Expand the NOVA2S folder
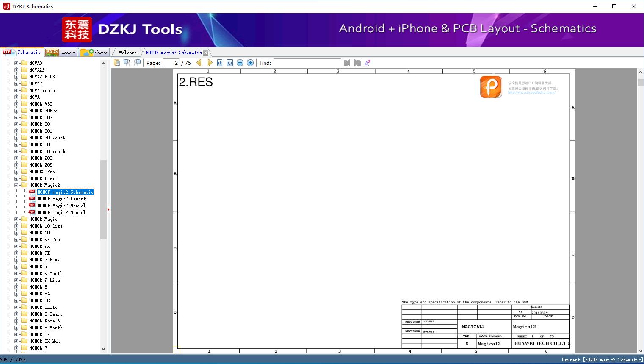This screenshot has width=644, height=364. click(x=17, y=70)
